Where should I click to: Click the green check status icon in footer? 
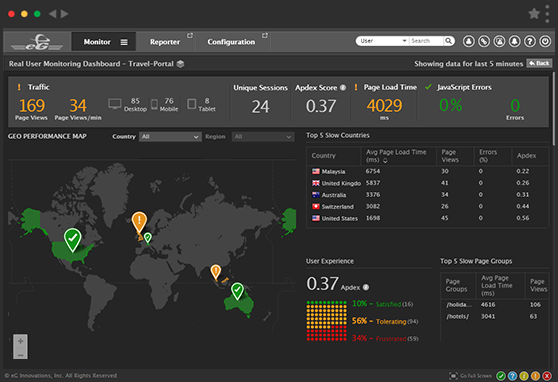pos(501,376)
